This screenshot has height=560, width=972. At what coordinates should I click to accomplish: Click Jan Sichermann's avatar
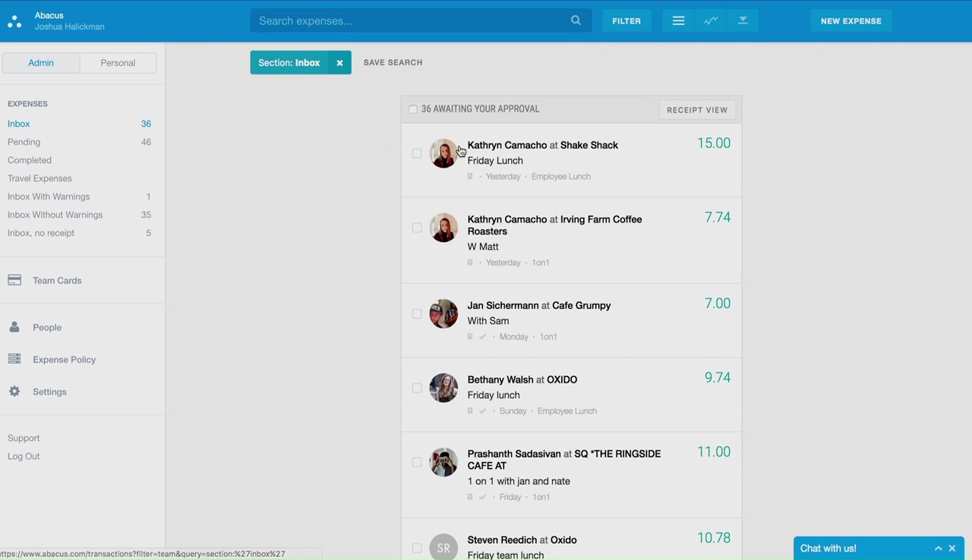[x=443, y=313]
